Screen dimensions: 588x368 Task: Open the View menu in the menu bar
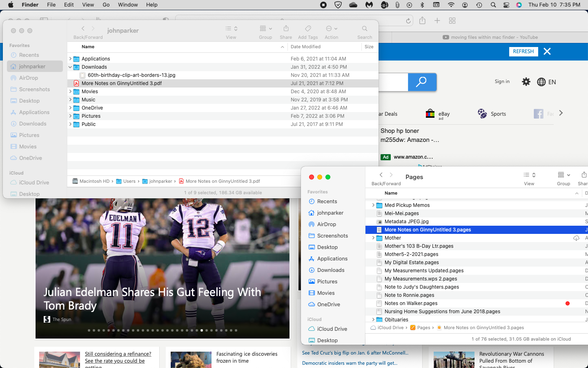tap(88, 5)
